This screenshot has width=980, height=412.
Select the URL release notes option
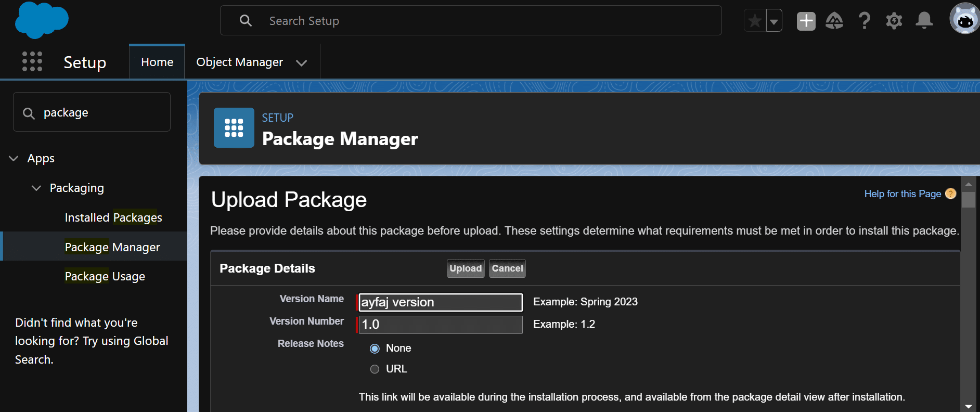tap(375, 369)
